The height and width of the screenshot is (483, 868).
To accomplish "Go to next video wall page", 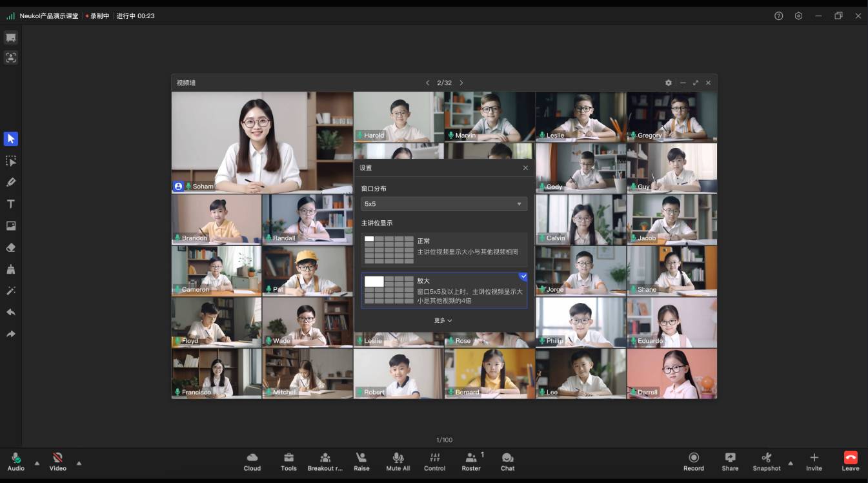I will pyautogui.click(x=461, y=83).
